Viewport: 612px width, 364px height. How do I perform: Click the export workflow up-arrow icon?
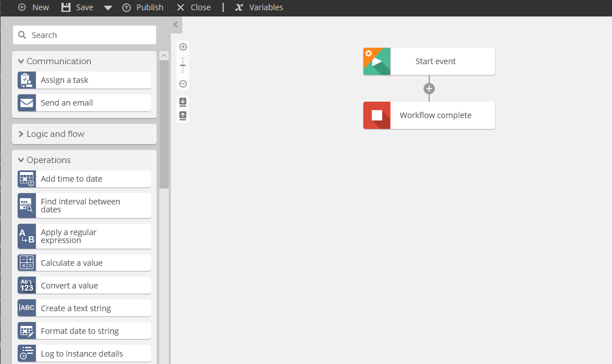coord(183,116)
